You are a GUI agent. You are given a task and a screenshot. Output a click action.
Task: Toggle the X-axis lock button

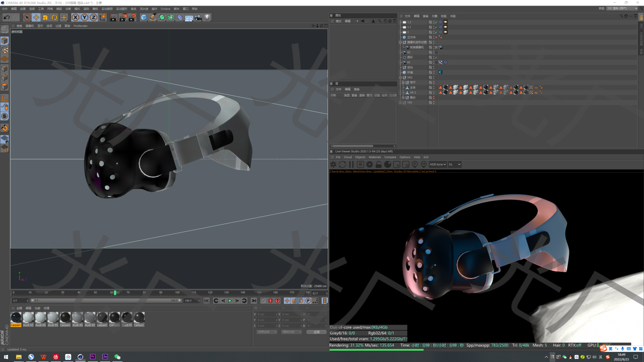tap(75, 17)
